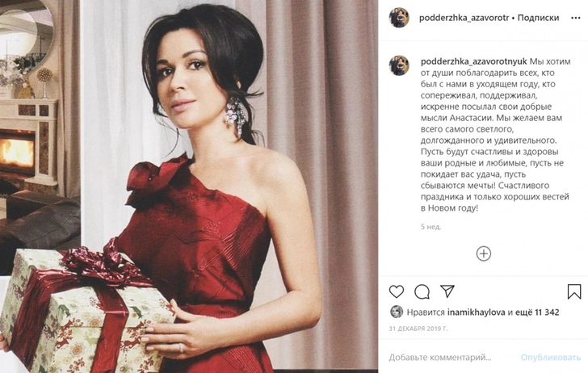Open the caption author's avatar
Screen dimensions: 588x373
point(399,65)
